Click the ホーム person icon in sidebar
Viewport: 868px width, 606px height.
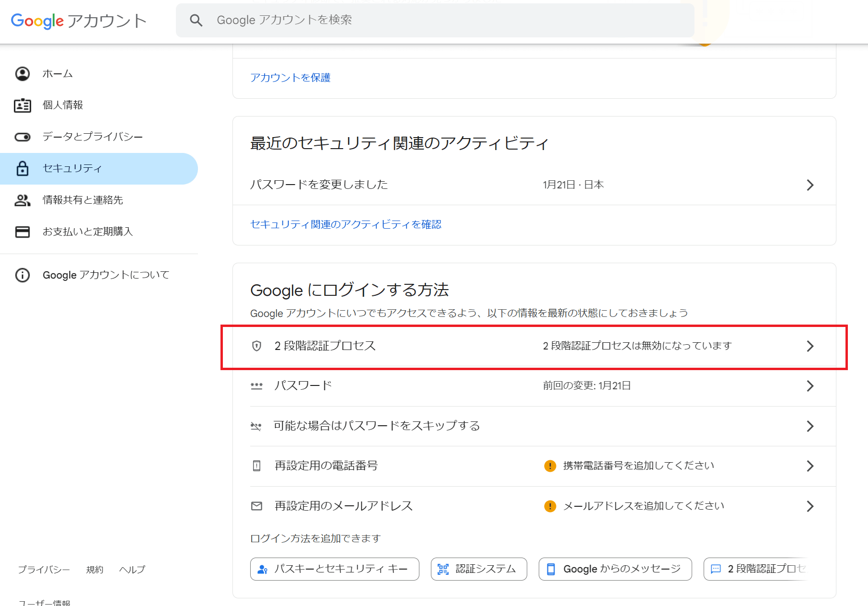23,74
